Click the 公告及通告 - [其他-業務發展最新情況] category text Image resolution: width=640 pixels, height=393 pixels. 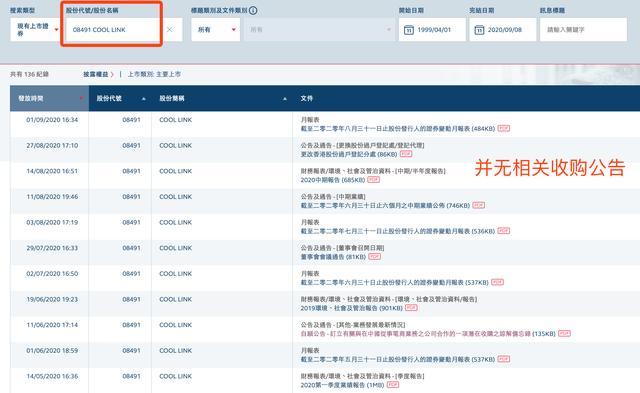(353, 325)
